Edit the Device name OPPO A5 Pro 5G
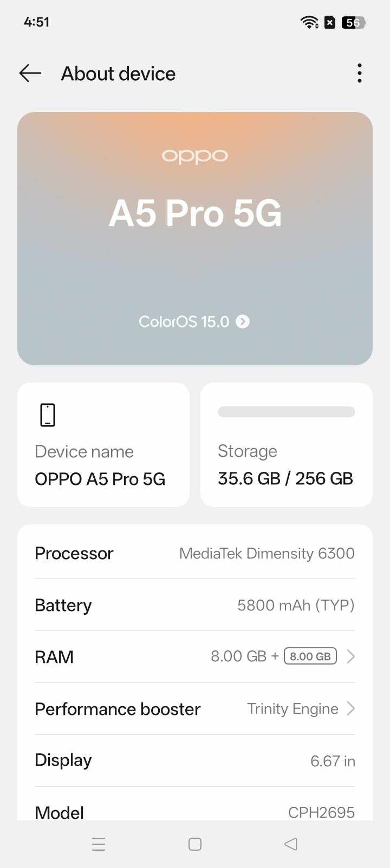 [x=100, y=479]
